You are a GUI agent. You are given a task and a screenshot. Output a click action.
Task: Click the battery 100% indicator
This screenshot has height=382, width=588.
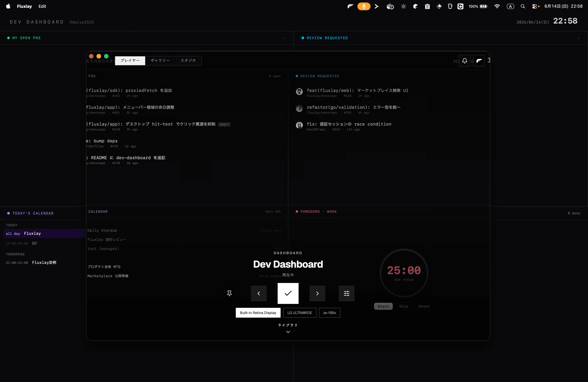(x=478, y=6)
